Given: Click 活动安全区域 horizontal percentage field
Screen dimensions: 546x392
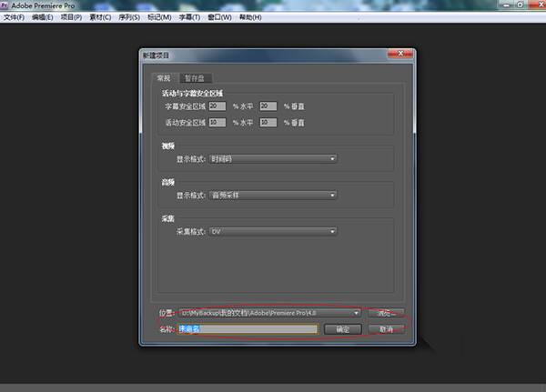Looking at the screenshot, I should pyautogui.click(x=217, y=123).
